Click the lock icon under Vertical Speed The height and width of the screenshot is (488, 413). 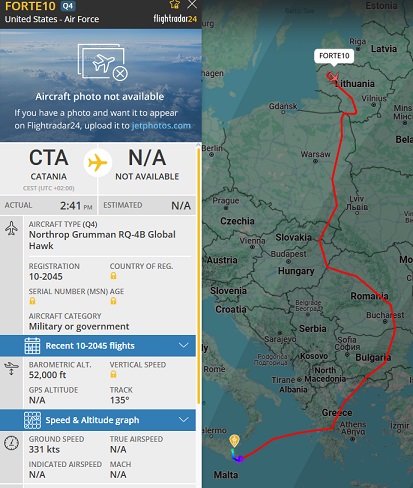[113, 374]
